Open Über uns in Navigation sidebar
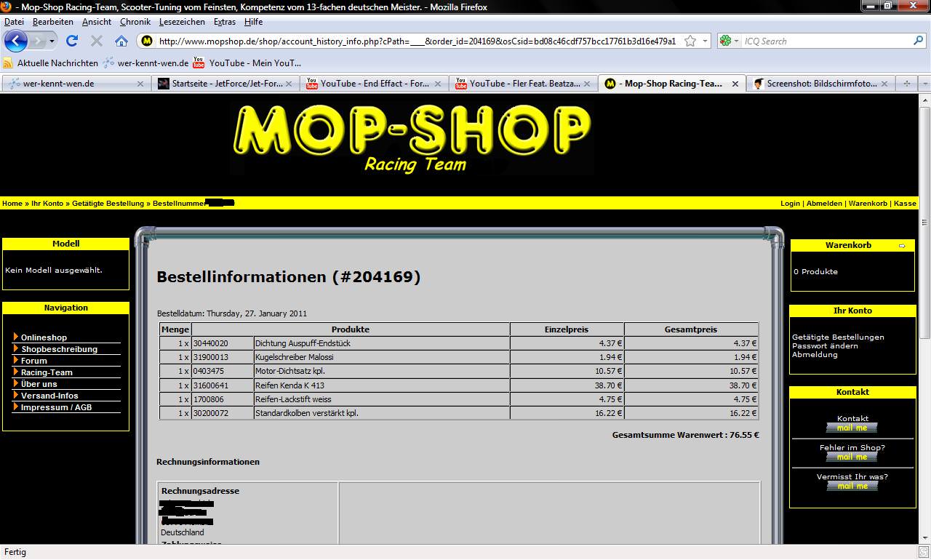This screenshot has width=931, height=560. [x=39, y=384]
